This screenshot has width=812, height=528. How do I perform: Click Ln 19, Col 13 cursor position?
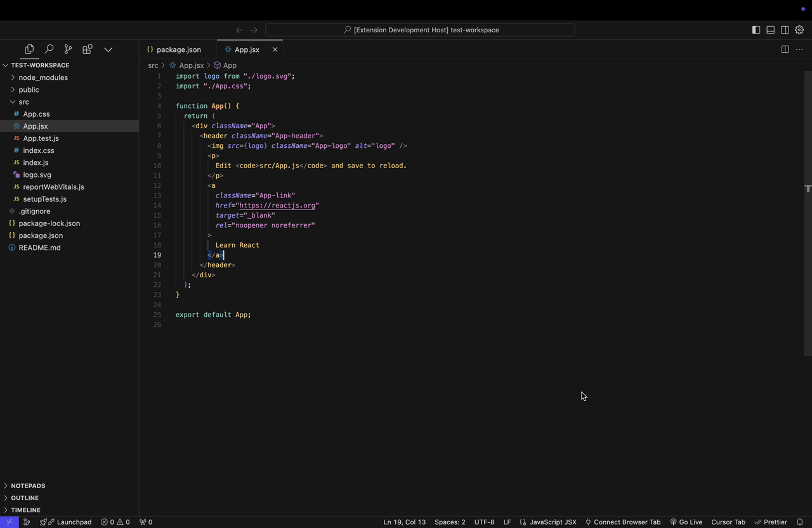point(404,522)
